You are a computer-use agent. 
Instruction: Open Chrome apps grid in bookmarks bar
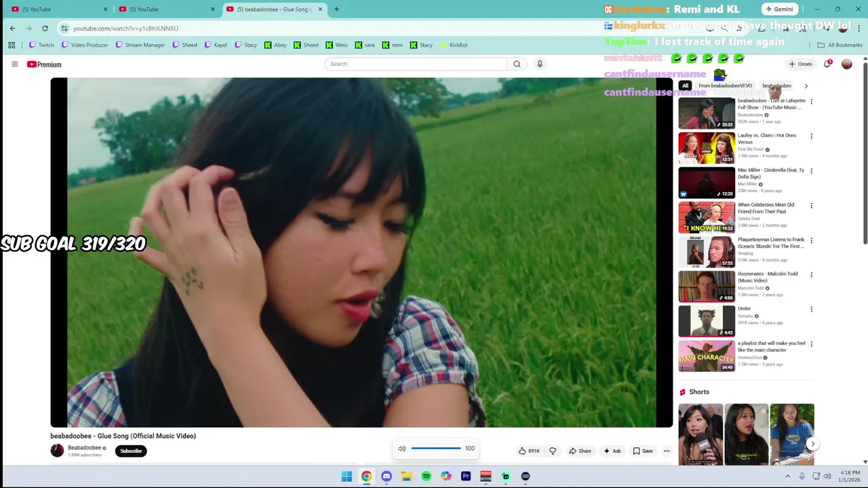pos(12,45)
